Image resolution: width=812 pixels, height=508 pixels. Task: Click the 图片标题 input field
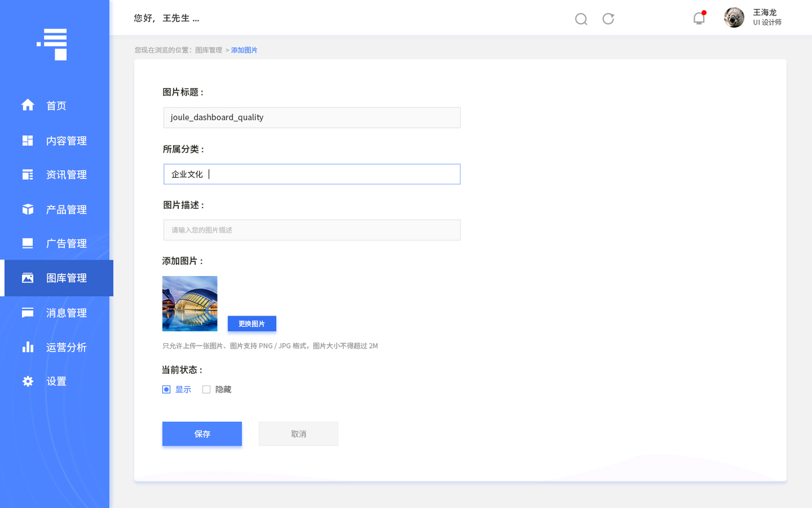tap(312, 117)
